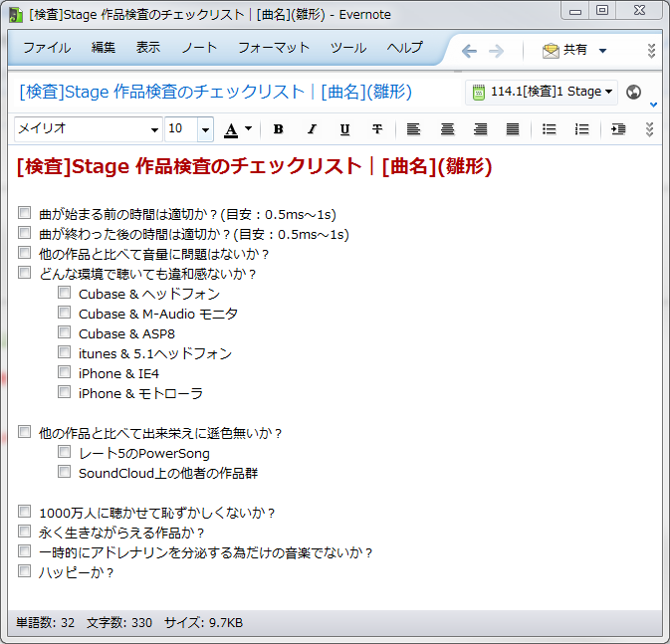
Task: Click the underline formatting icon
Action: coord(344,129)
